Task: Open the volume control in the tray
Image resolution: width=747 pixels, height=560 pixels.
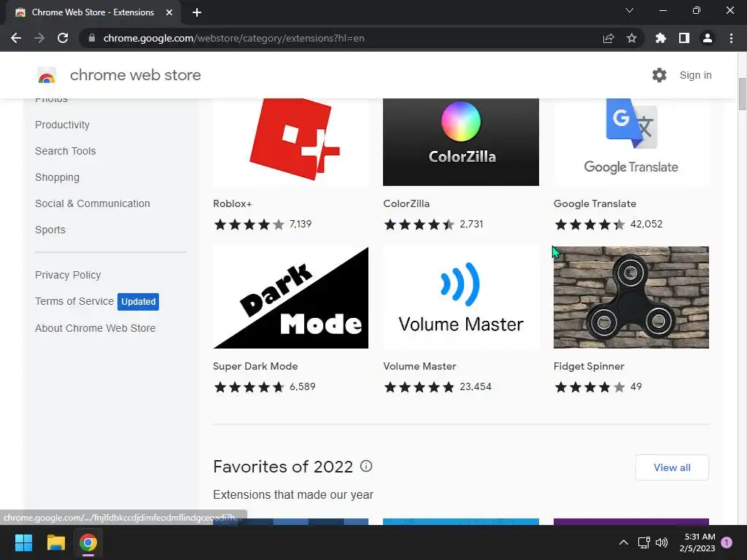Action: pos(662,542)
